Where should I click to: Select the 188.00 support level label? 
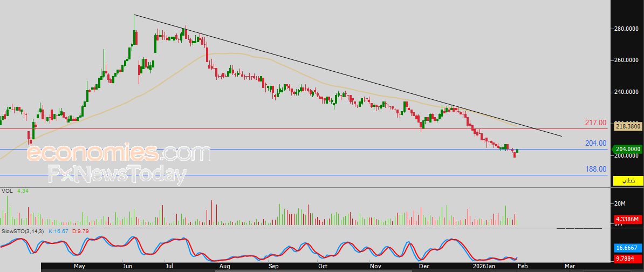tap(595, 169)
